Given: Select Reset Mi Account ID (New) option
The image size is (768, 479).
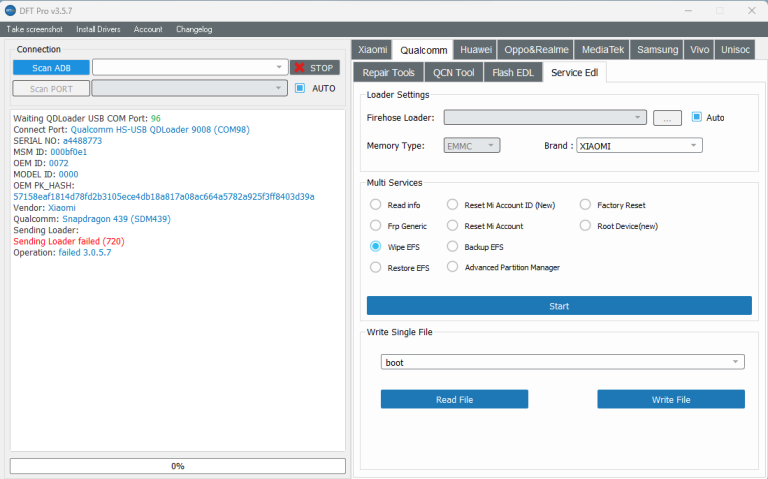Looking at the screenshot, I should 453,205.
